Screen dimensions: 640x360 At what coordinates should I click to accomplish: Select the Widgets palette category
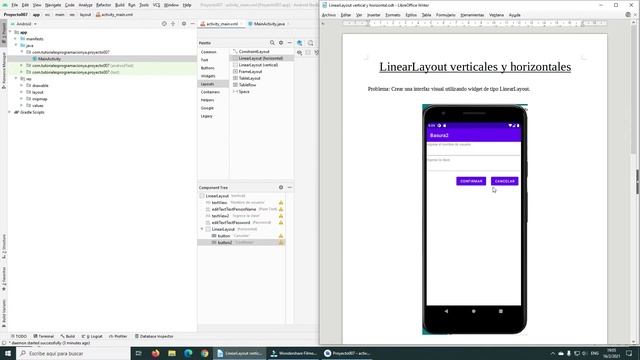pyautogui.click(x=208, y=76)
